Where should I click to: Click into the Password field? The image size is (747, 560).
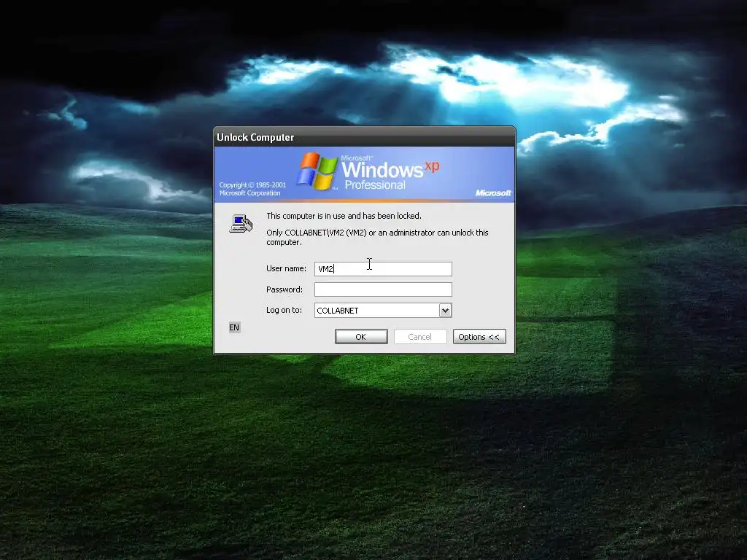pyautogui.click(x=383, y=289)
